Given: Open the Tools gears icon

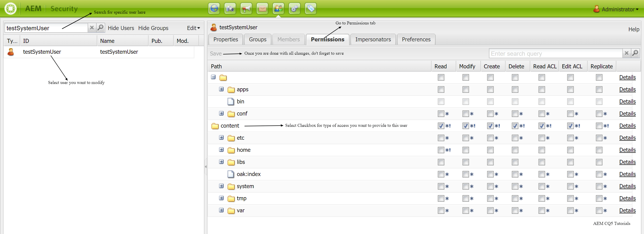Looking at the screenshot, I should tap(294, 8).
